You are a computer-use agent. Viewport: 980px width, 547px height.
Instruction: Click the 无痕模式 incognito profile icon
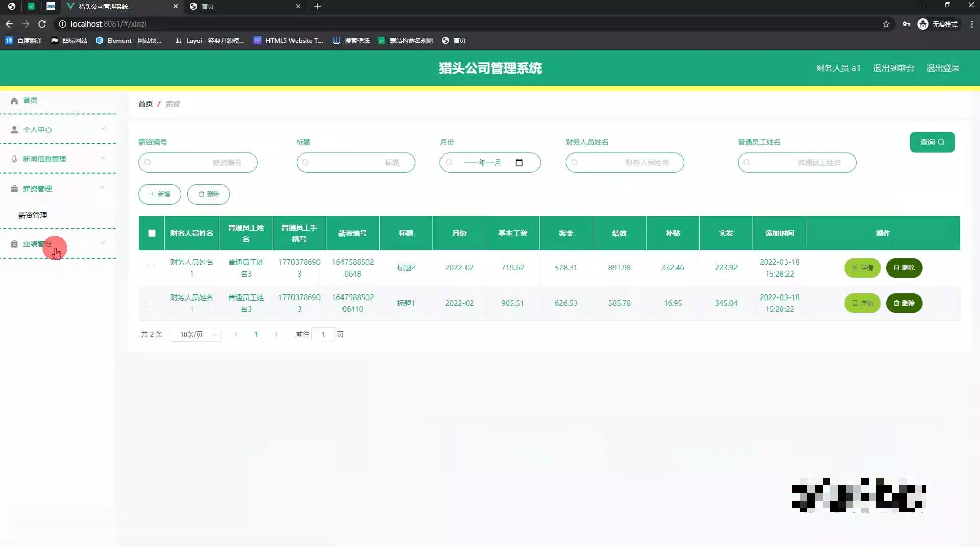(923, 24)
